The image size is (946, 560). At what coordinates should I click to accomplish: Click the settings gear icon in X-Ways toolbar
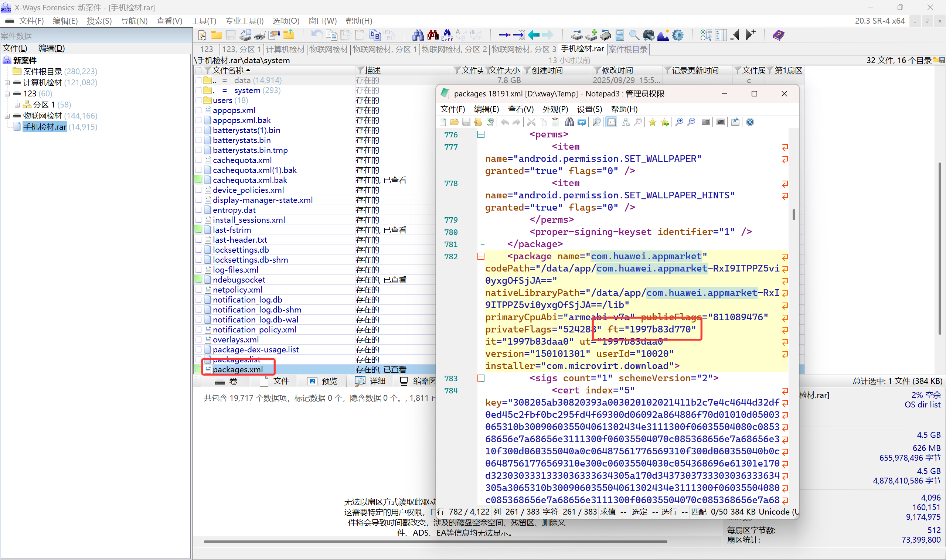pos(678,35)
